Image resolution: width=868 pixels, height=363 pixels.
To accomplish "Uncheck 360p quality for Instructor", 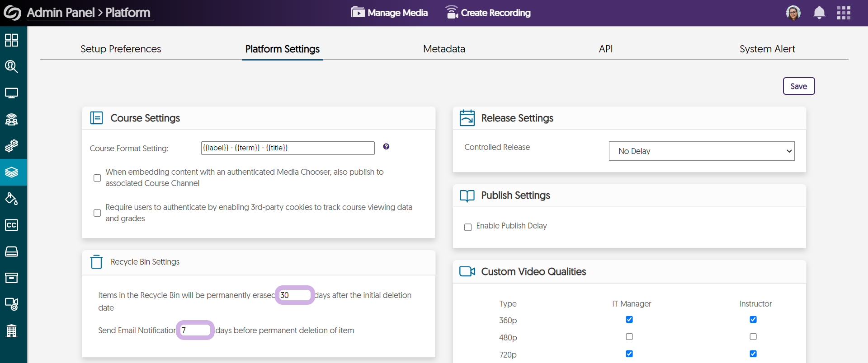I will point(753,320).
